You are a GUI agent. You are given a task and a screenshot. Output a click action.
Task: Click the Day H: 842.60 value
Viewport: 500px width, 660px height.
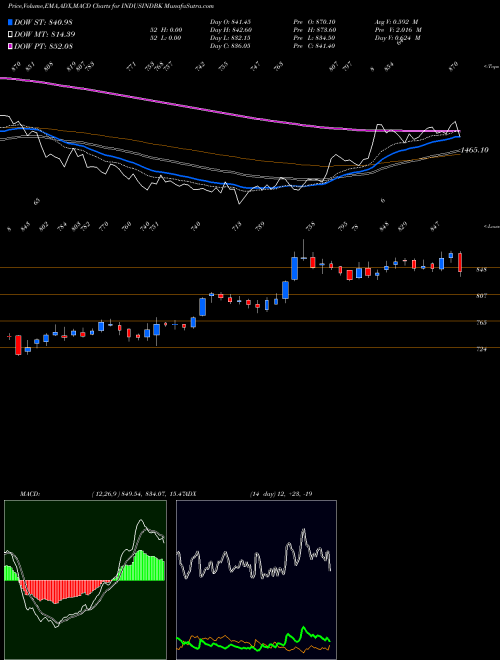point(231,30)
